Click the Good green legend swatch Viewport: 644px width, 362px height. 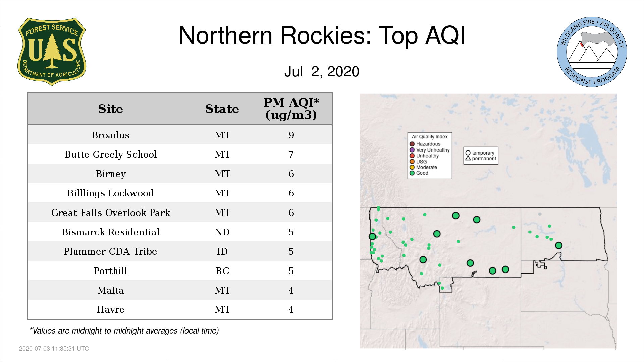(x=412, y=173)
